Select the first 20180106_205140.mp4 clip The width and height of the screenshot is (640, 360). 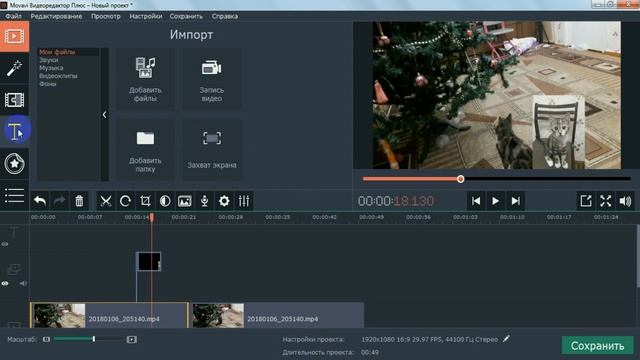tap(109, 315)
